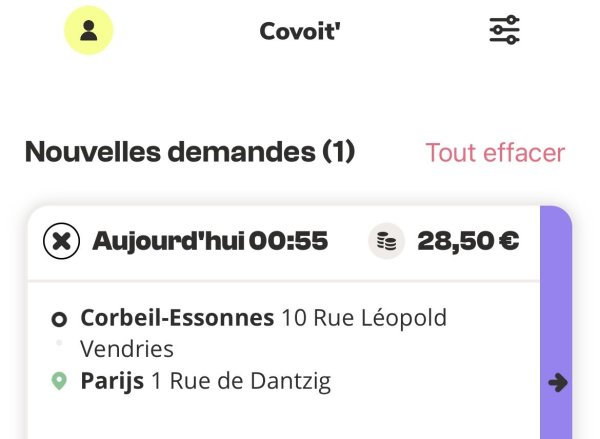Click the "Vendries" address line
The image size is (600, 439).
coord(127,349)
